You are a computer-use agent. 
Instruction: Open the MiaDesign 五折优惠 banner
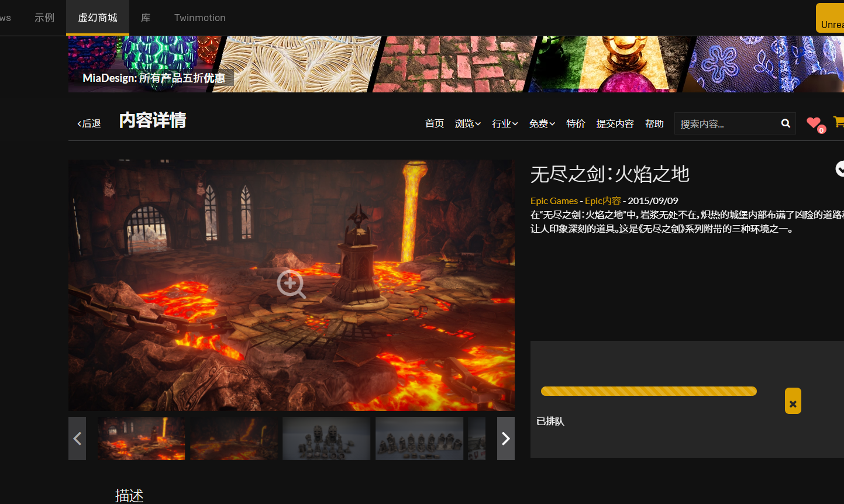(x=456, y=64)
